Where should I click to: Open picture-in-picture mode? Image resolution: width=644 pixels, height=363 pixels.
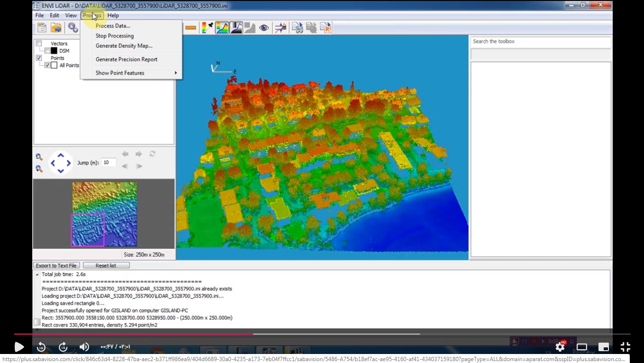pos(604,347)
